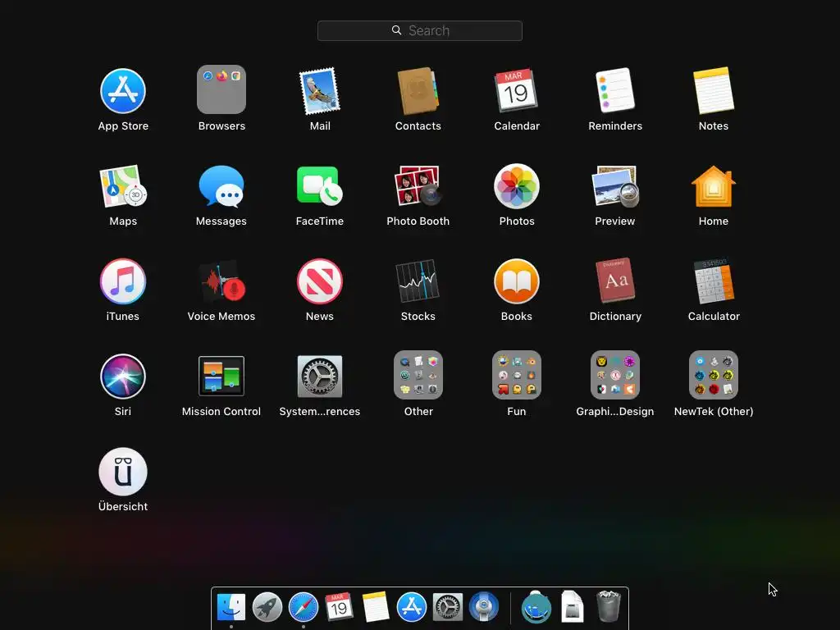840x630 pixels.
Task: Activate Siri from Launchpad
Action: [123, 376]
